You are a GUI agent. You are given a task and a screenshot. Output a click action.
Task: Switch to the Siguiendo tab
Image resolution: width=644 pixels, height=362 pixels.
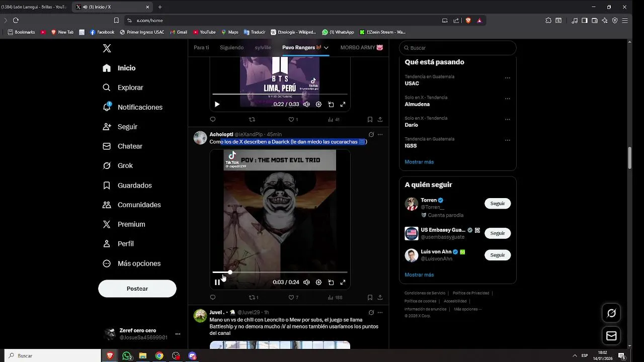point(231,47)
